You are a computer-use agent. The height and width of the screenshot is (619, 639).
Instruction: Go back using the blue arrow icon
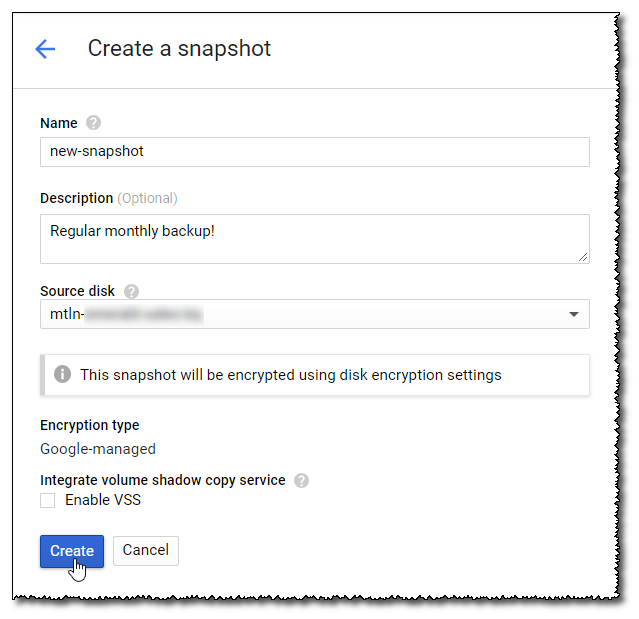click(x=45, y=49)
